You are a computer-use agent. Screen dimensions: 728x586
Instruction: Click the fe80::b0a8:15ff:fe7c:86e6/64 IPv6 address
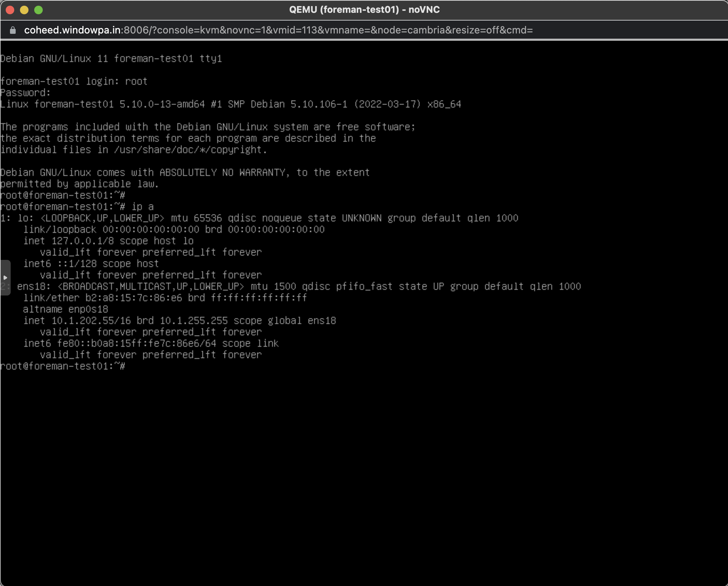(137, 343)
